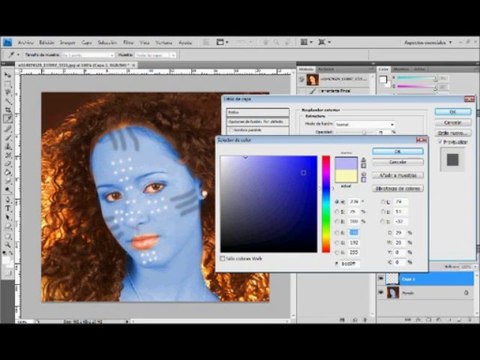Click OK in the color picker dialog

pyautogui.click(x=398, y=151)
